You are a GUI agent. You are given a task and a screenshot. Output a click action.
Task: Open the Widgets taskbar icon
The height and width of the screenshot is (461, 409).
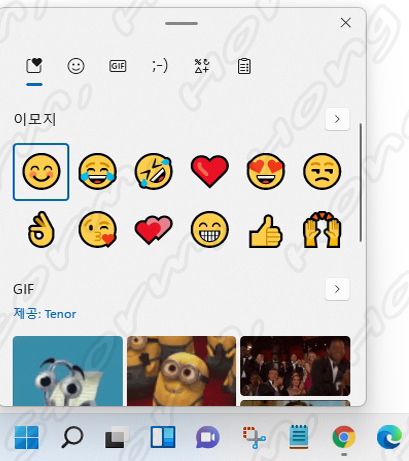(x=163, y=437)
